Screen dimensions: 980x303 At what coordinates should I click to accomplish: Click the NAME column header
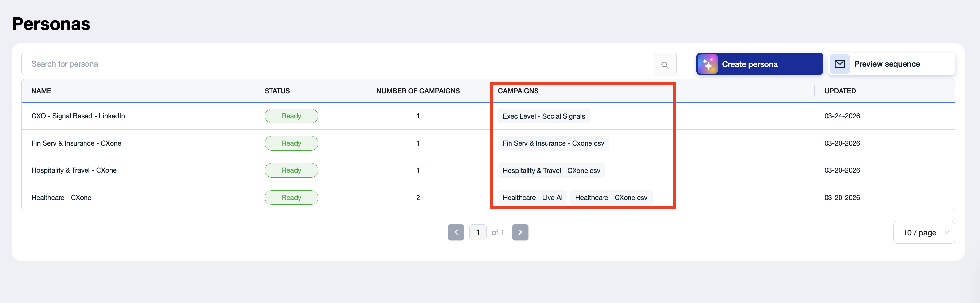tap(42, 91)
